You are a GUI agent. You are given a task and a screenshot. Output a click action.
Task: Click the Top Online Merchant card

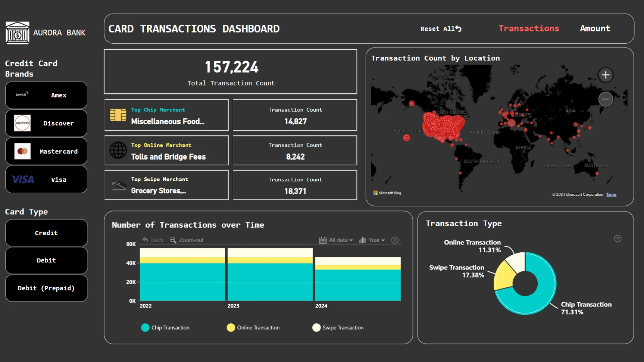(x=166, y=150)
